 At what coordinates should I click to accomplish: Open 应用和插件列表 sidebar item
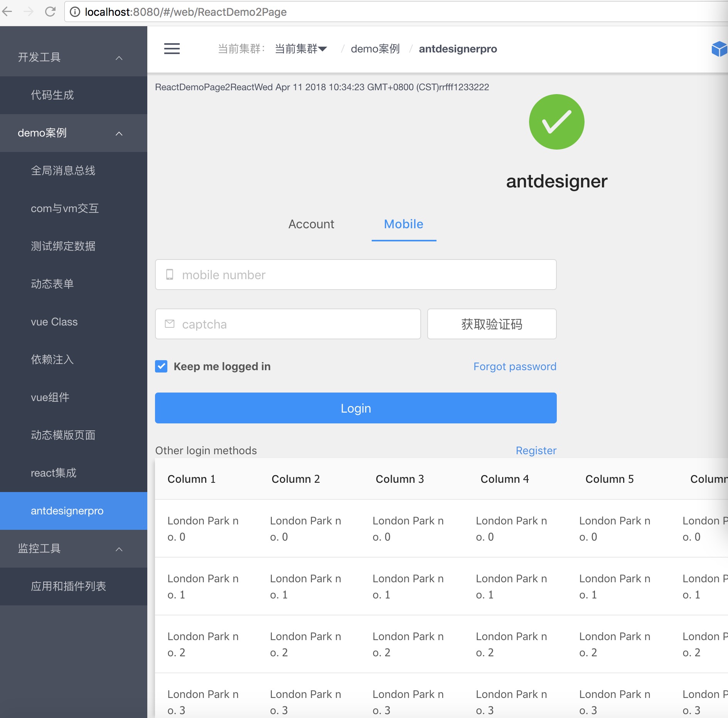click(74, 586)
